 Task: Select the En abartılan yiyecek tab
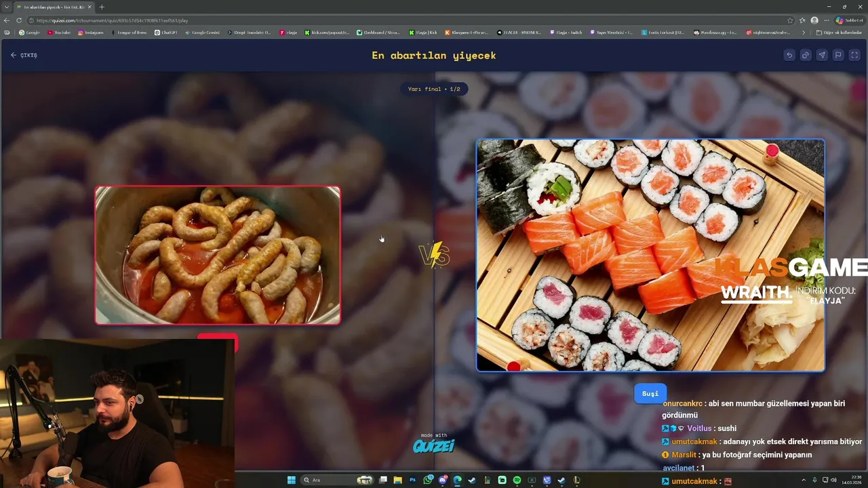53,7
